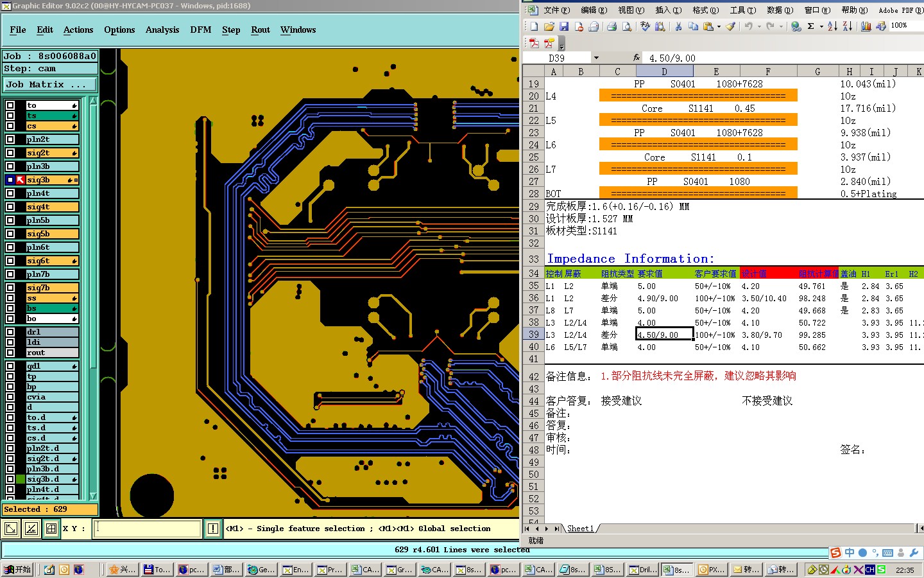Expand the AutoSum dropdown arrow
This screenshot has width=924, height=578.
(821, 26)
